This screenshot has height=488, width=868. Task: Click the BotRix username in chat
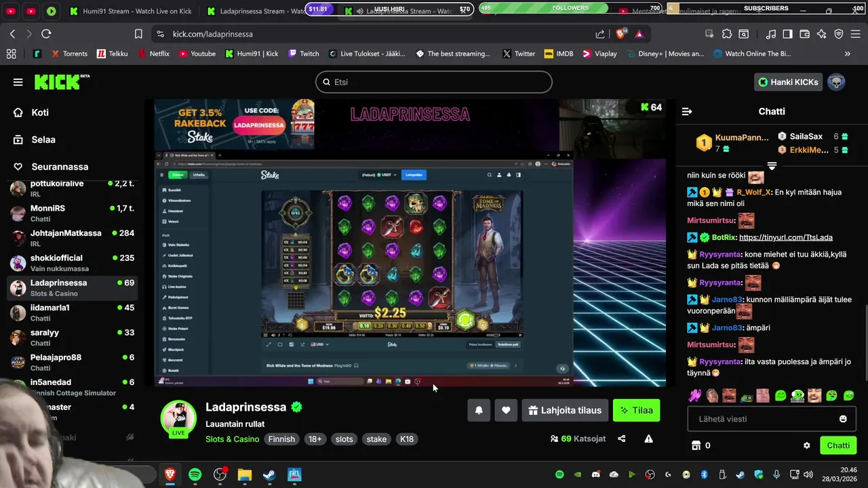[724, 237]
